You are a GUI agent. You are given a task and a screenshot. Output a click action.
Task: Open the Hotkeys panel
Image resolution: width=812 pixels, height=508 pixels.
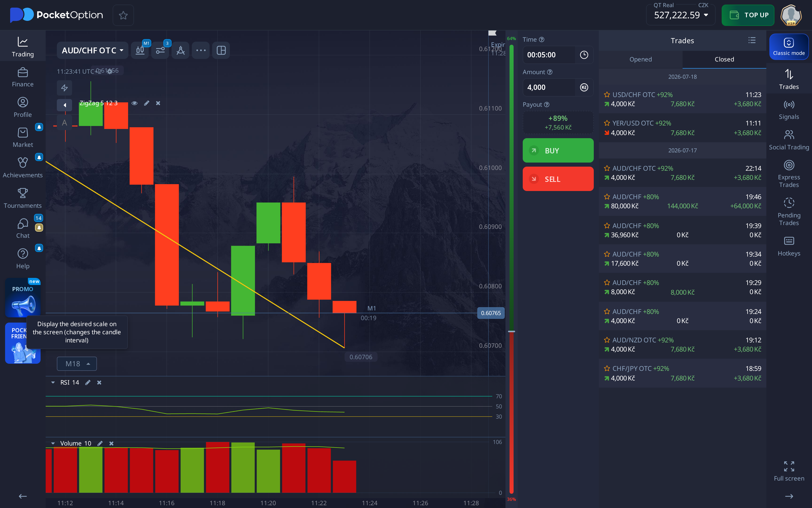pyautogui.click(x=789, y=246)
